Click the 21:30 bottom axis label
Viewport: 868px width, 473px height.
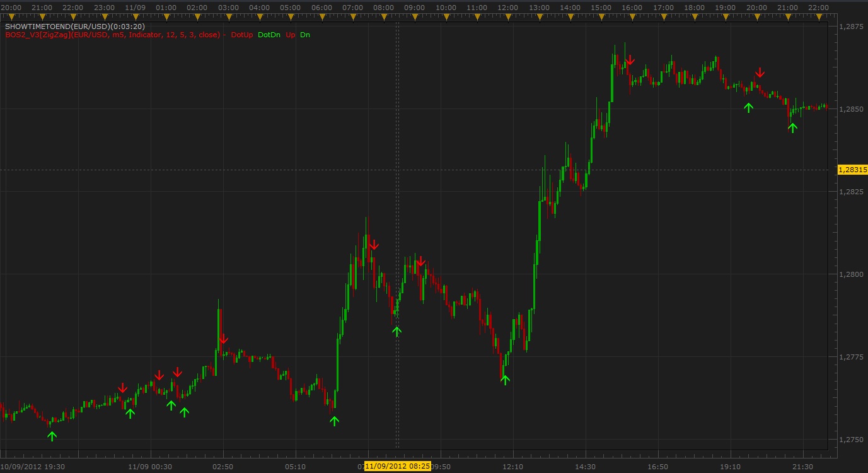pos(803,467)
